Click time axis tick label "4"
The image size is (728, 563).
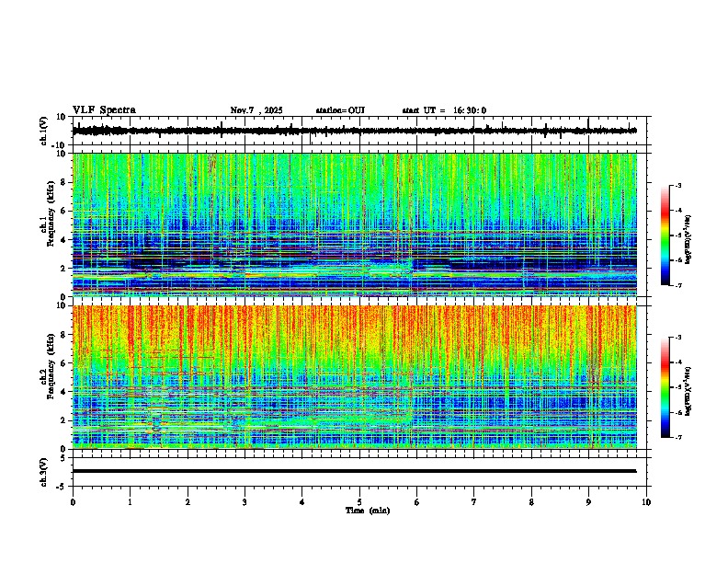click(x=302, y=502)
